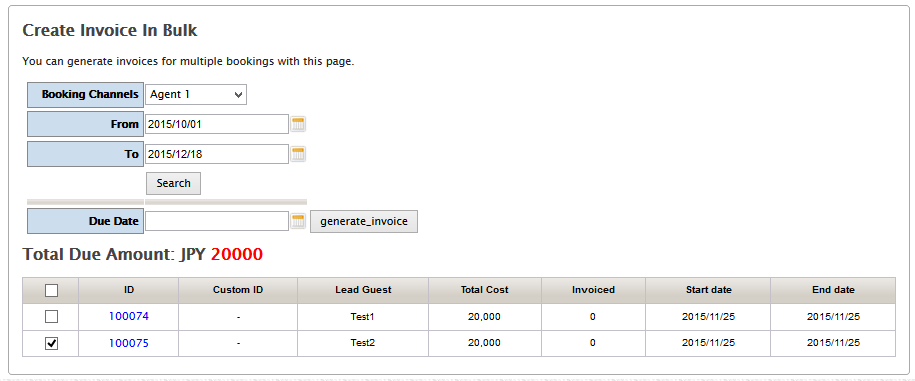Image resolution: width=915 pixels, height=381 pixels.
Task: Click the Total Cost column header
Action: click(x=484, y=290)
